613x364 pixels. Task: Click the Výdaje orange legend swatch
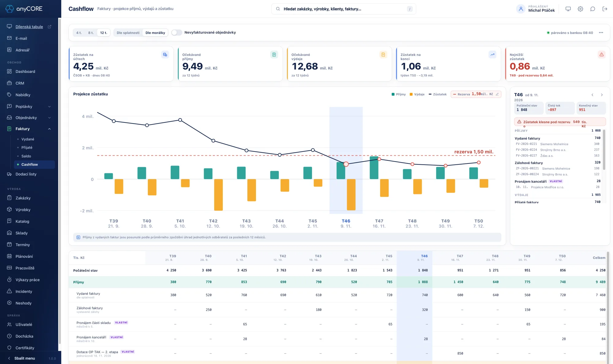[411, 94]
